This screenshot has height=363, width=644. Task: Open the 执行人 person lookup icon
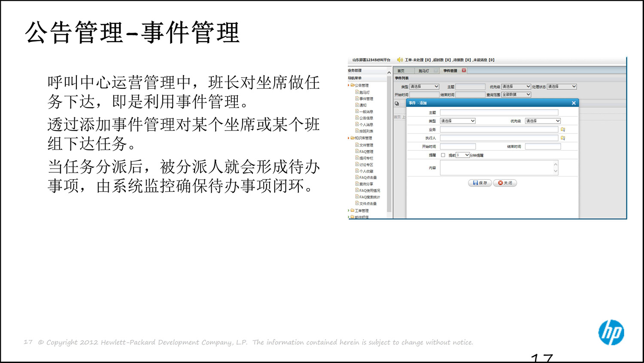tap(563, 137)
